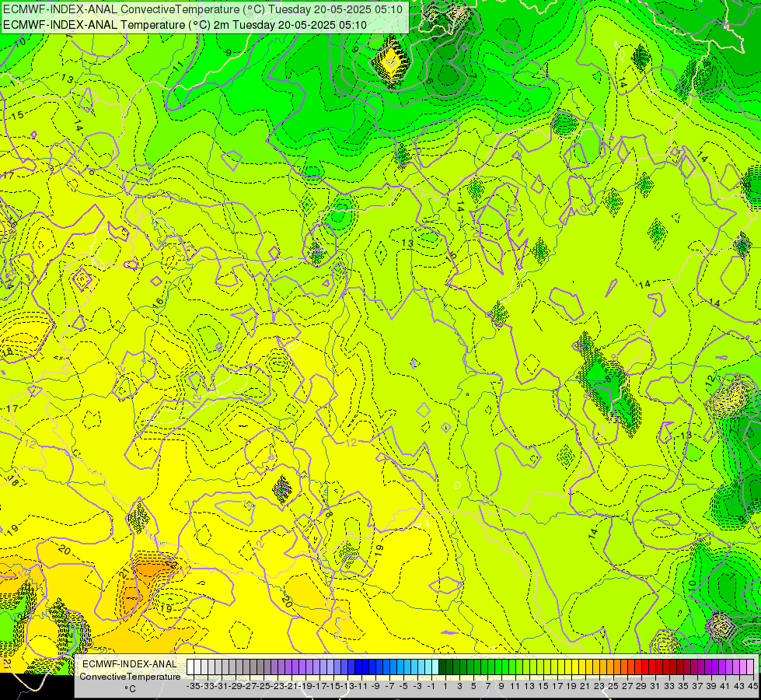761x700 pixels.
Task: Pick the red swatch above 31
Action: pos(652,667)
